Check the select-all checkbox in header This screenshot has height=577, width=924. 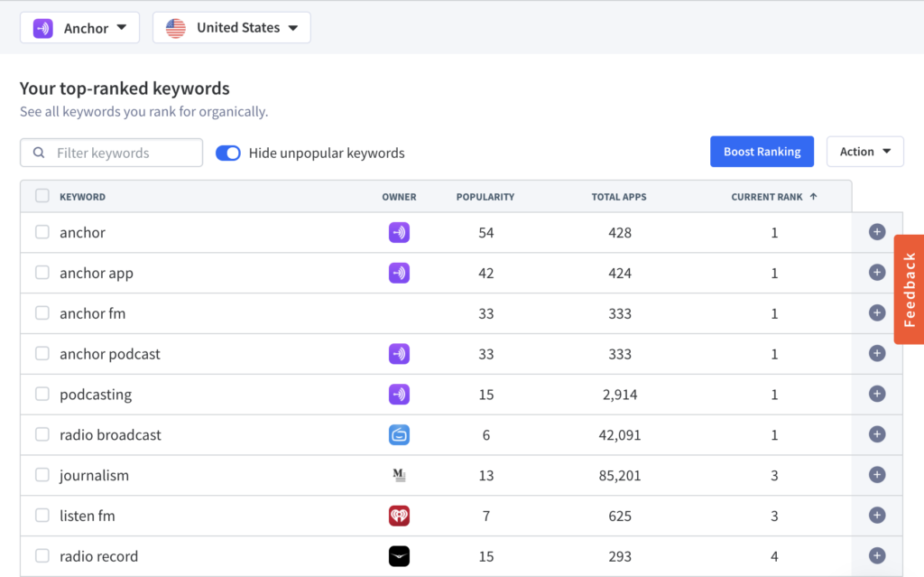click(x=42, y=196)
